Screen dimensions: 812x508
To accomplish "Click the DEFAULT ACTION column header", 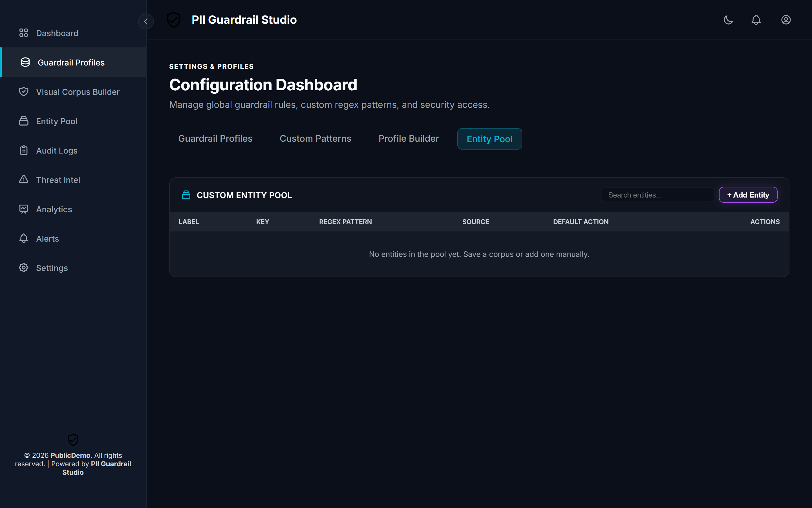I will pyautogui.click(x=581, y=222).
